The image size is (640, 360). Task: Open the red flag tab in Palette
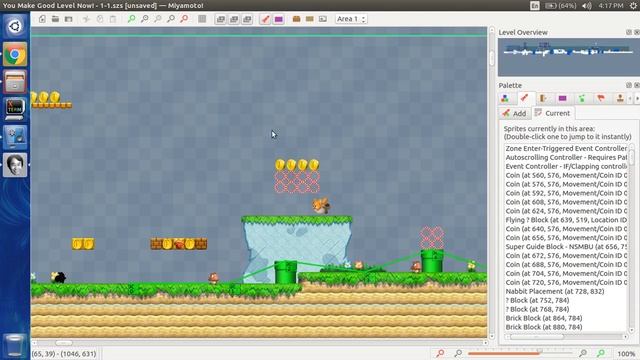pos(601,98)
